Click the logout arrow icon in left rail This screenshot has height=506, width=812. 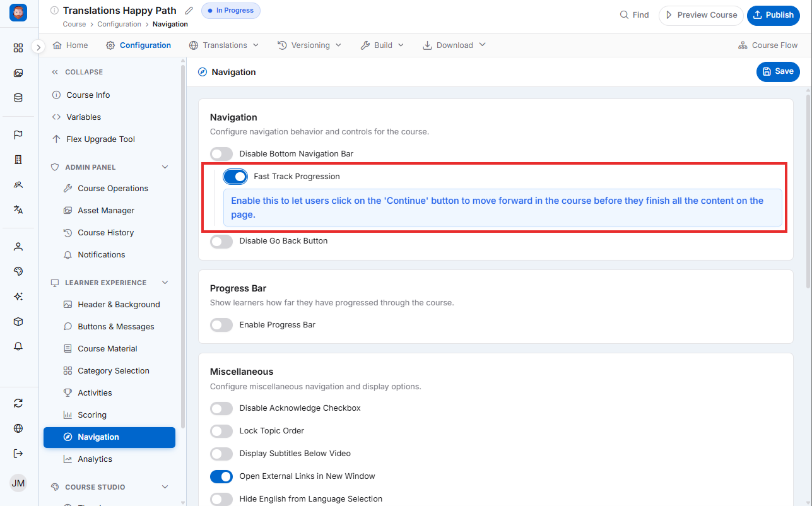pos(18,454)
